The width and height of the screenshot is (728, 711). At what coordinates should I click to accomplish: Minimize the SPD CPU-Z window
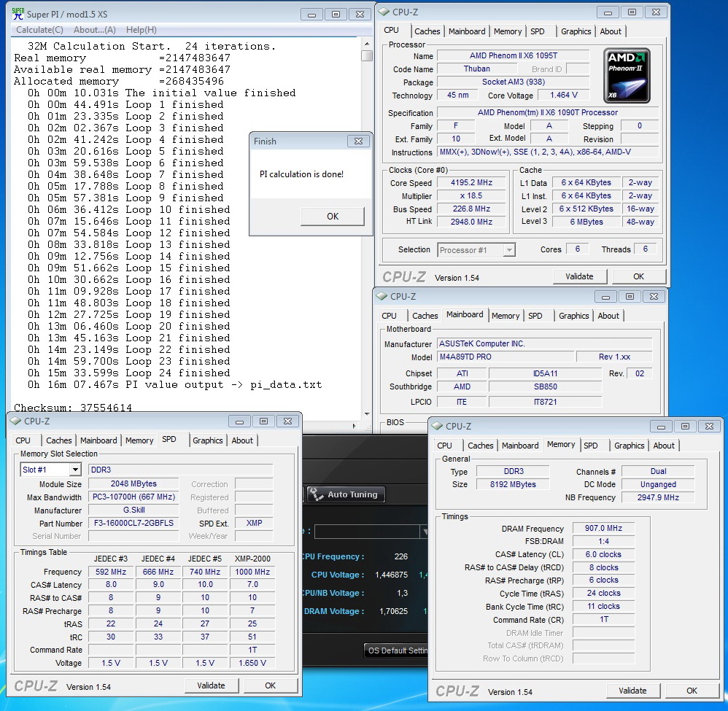click(x=239, y=421)
